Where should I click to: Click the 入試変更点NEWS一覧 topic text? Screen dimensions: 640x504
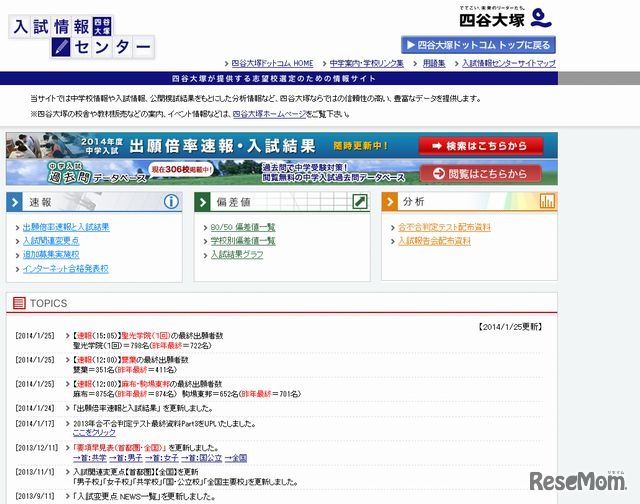click(144, 497)
